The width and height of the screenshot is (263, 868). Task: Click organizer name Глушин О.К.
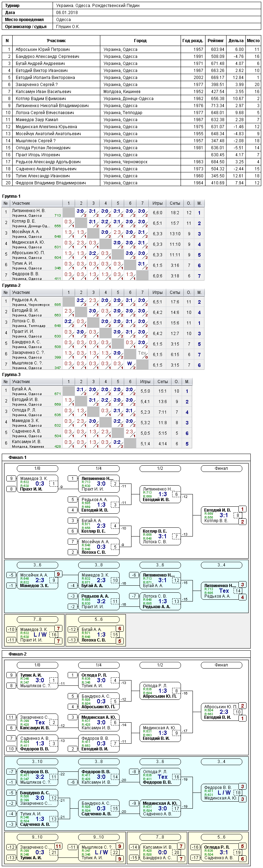click(68, 27)
